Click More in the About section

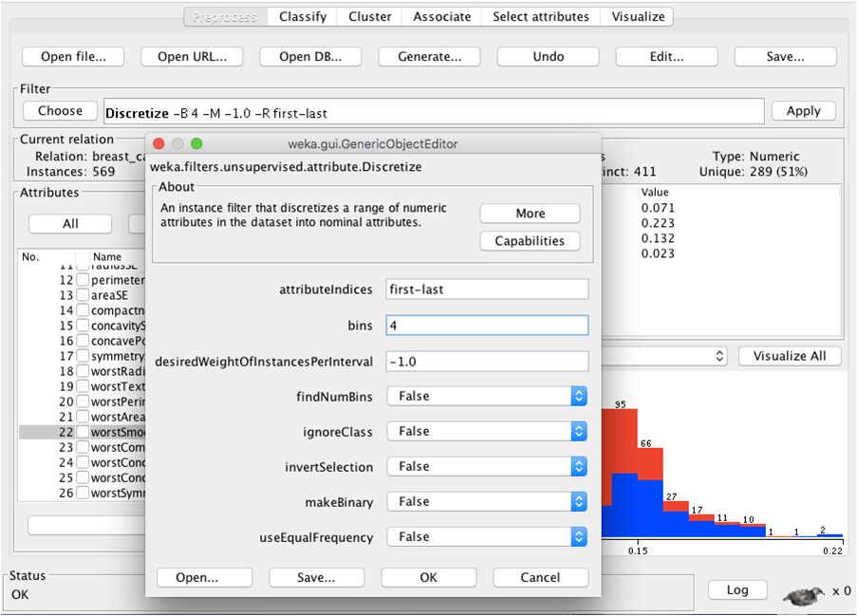[x=531, y=214]
